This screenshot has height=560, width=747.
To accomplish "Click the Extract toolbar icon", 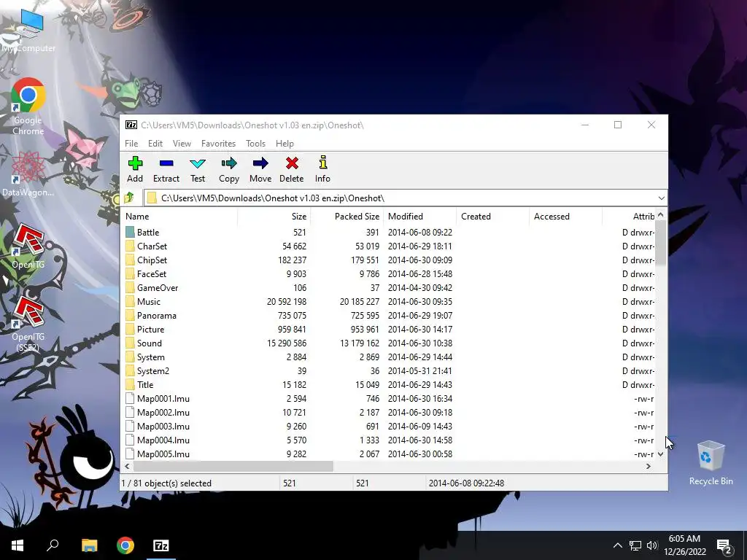I will [x=166, y=163].
